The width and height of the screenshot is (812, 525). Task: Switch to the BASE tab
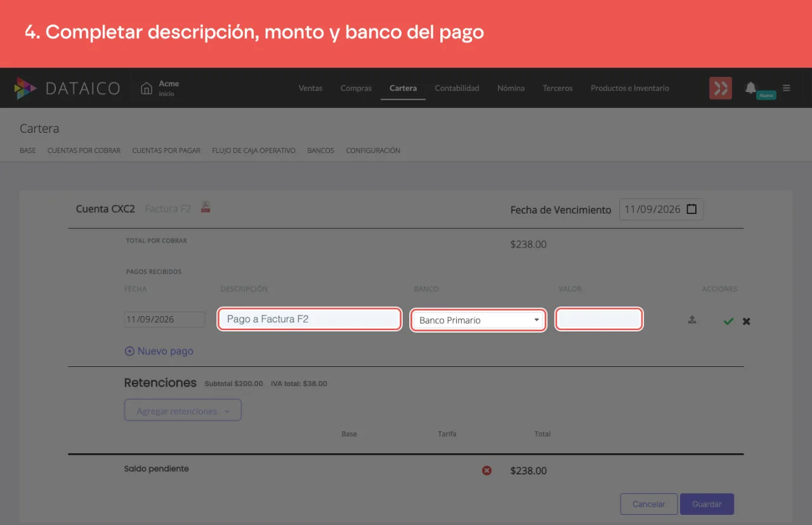click(28, 150)
